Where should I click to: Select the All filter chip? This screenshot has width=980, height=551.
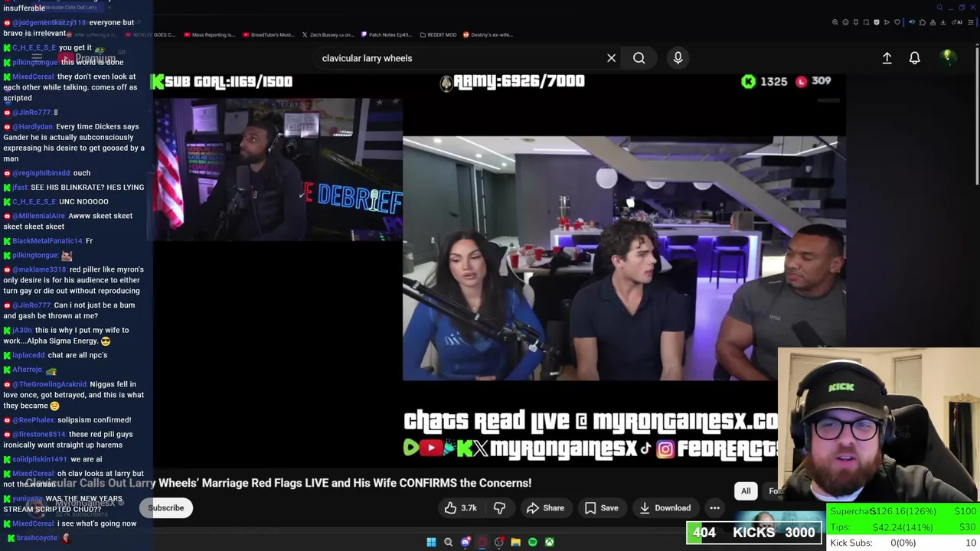pyautogui.click(x=746, y=491)
